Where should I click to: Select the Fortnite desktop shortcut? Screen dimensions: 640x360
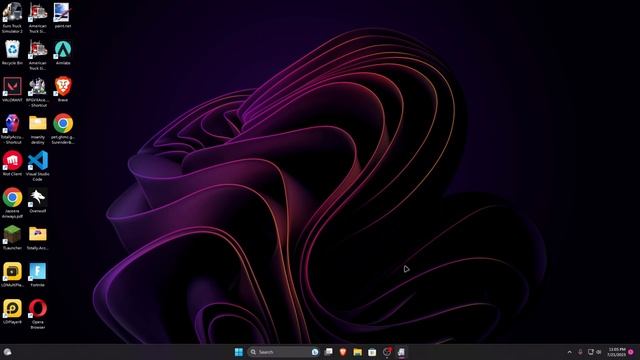(38, 275)
